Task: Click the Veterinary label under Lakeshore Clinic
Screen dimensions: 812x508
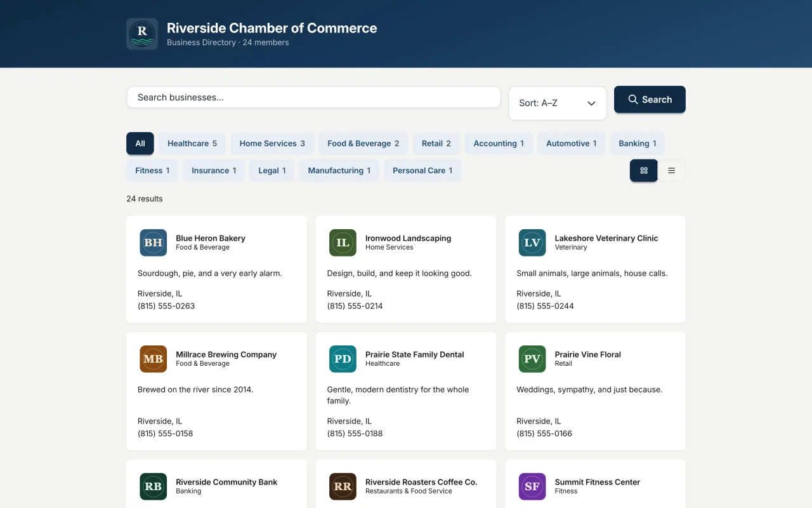Action: coord(571,248)
